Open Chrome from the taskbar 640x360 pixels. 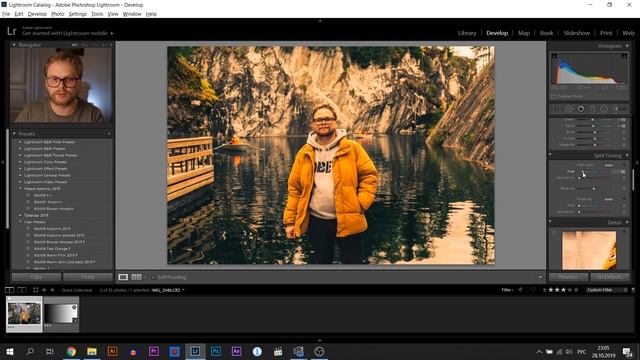tap(71, 351)
